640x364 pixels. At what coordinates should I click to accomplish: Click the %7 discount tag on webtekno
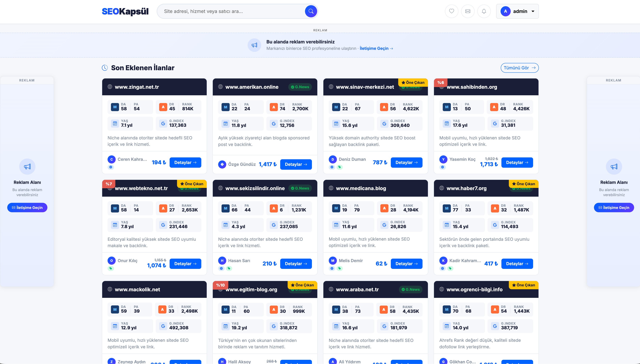(109, 184)
